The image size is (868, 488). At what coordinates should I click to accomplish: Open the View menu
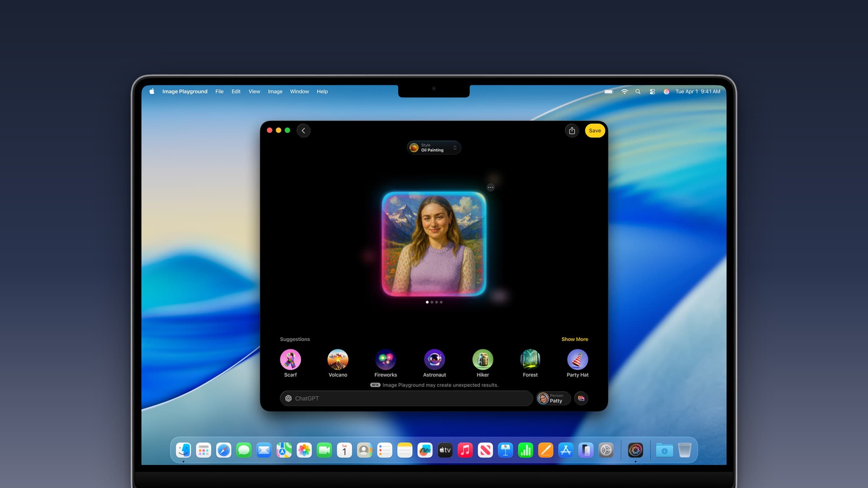[x=254, y=91]
